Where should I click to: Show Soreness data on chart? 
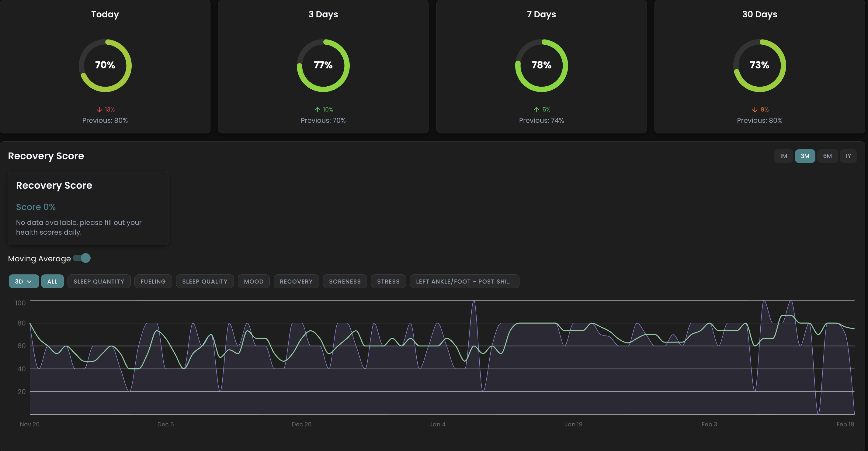pos(345,282)
